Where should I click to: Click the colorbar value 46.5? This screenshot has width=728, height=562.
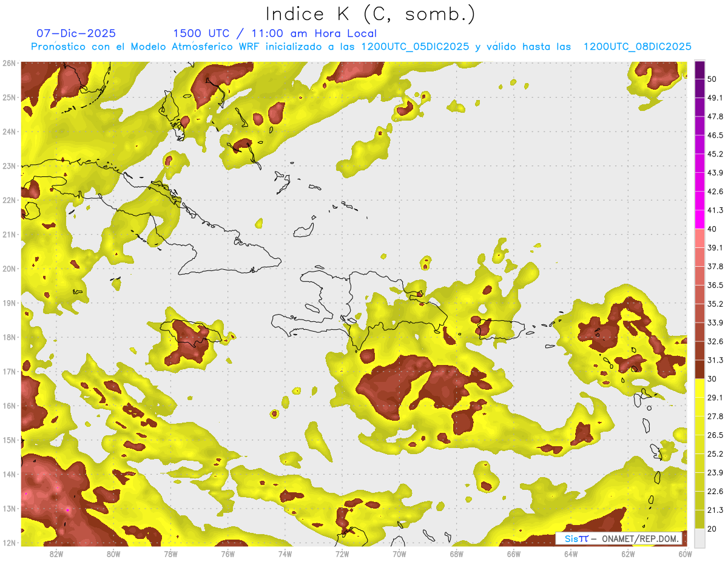tap(715, 135)
